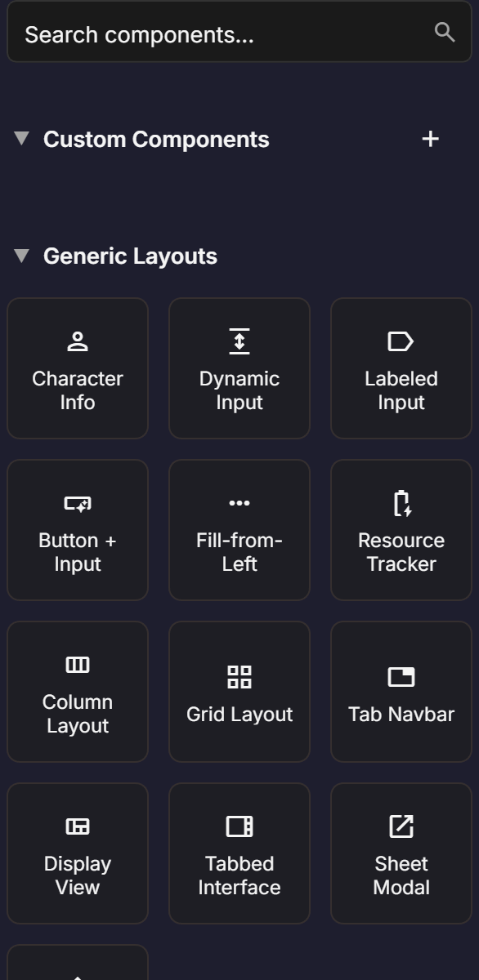
Task: Select the Character Info tile
Action: [78, 367]
